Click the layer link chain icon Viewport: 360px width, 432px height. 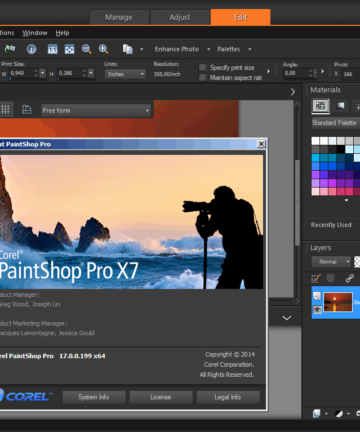(x=350, y=278)
